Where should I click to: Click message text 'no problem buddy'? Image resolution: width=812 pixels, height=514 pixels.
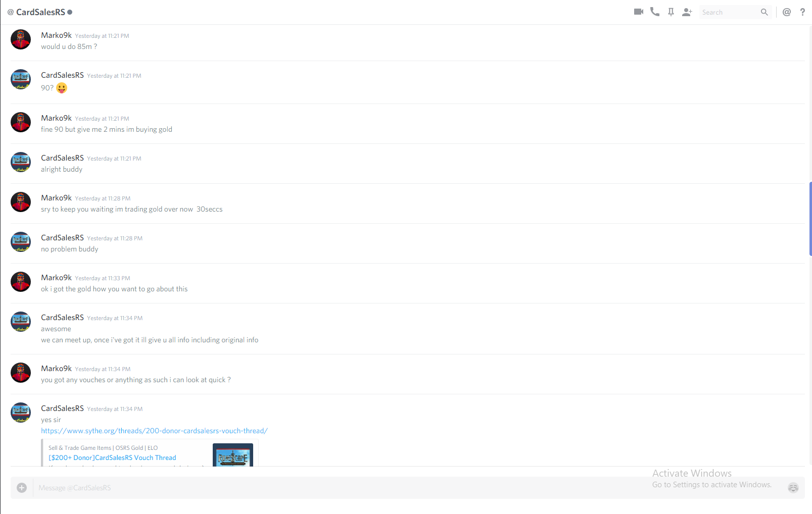pyautogui.click(x=70, y=249)
